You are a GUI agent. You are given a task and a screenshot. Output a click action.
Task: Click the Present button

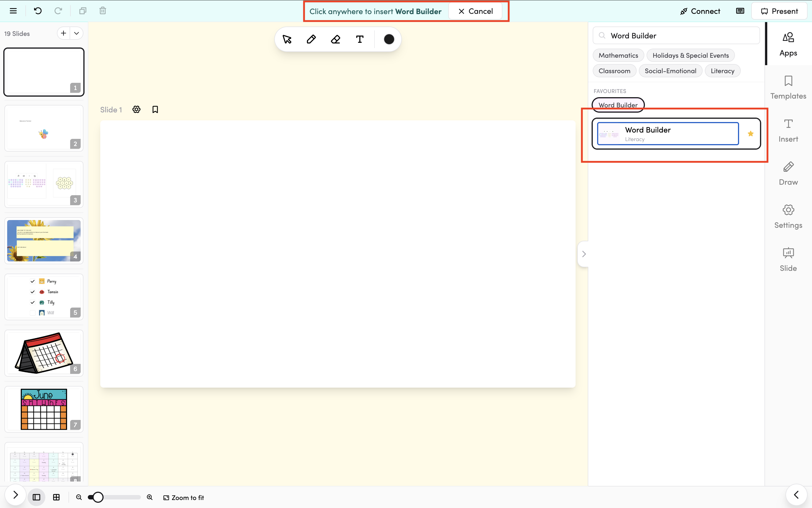point(779,11)
